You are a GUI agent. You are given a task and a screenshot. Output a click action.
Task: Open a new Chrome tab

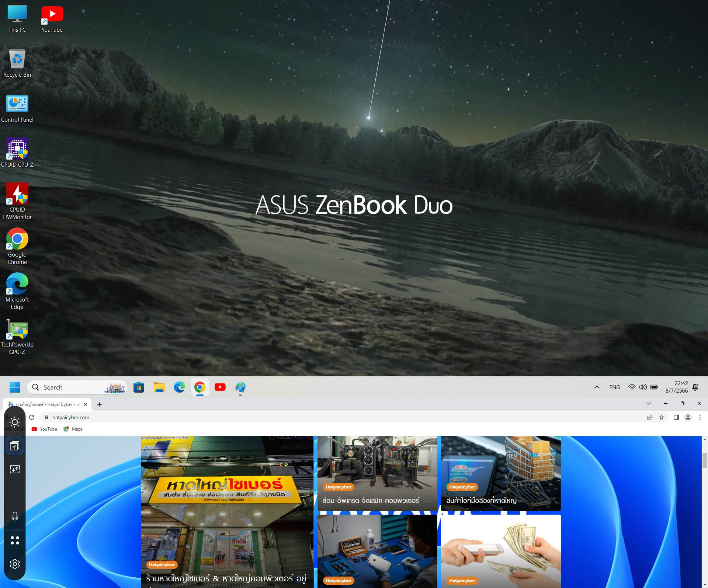coord(99,404)
